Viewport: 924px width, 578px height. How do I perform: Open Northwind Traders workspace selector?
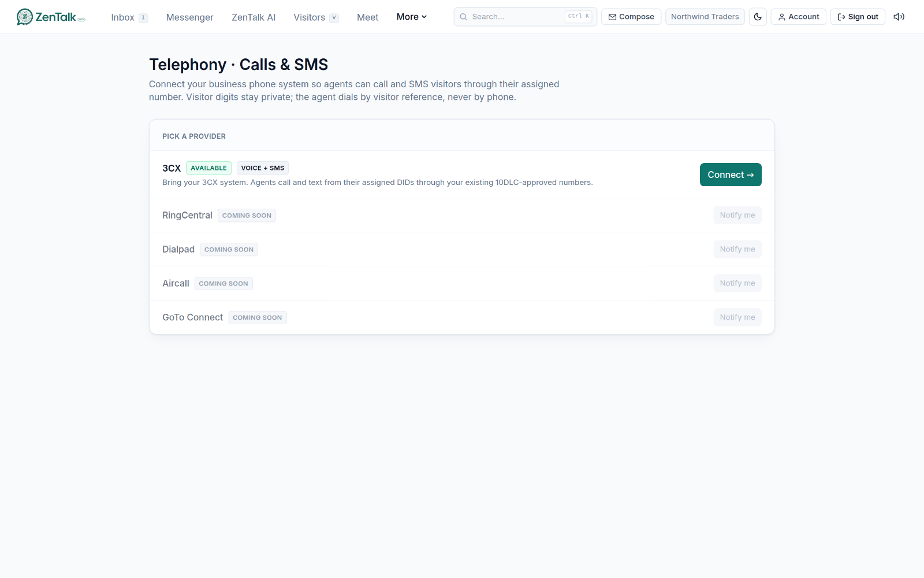tap(705, 17)
